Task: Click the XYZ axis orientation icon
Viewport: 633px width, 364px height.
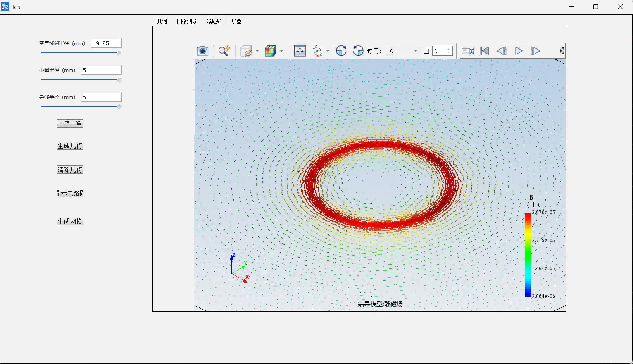Action: pos(317,51)
